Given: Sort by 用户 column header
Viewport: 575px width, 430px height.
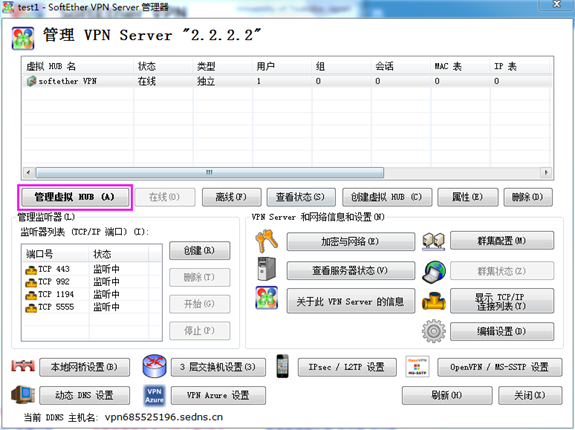Looking at the screenshot, I should click(282, 66).
